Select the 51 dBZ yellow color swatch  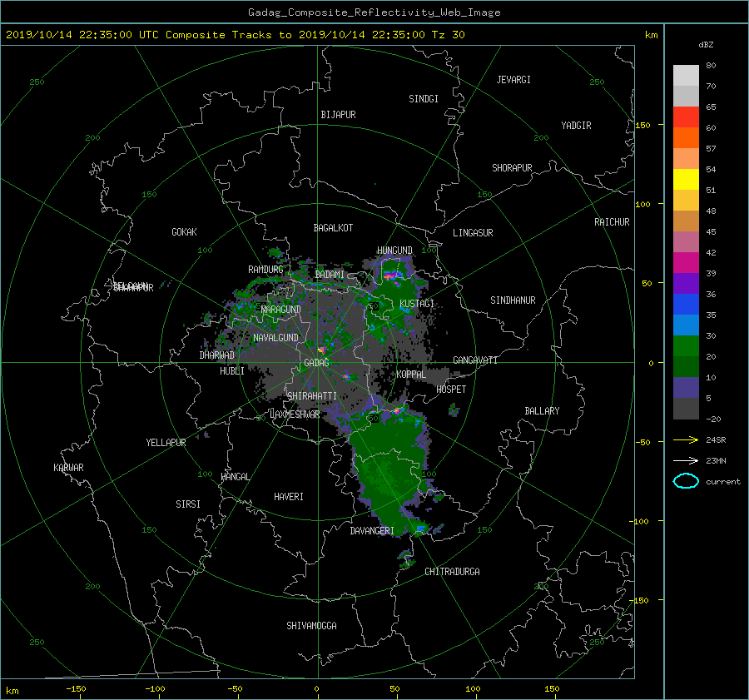686,179
